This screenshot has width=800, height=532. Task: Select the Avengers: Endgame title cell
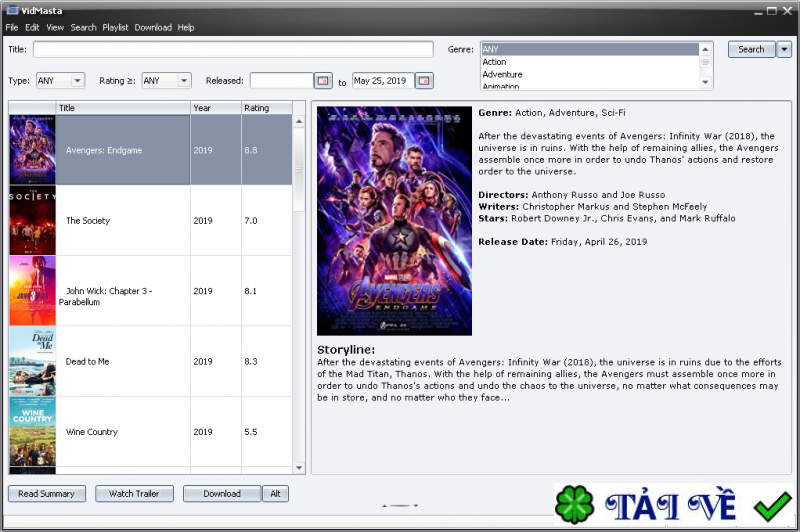(123, 150)
